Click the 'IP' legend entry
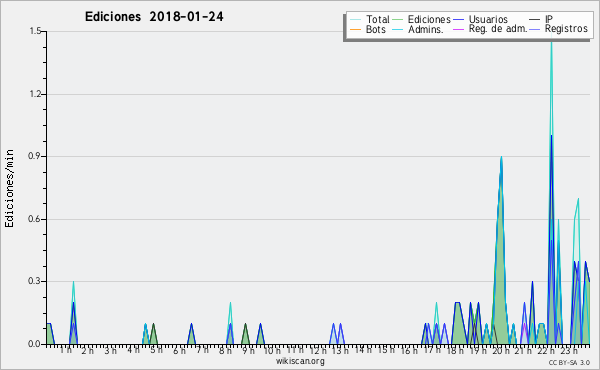Image resolution: width=600 pixels, height=370 pixels. [549, 19]
